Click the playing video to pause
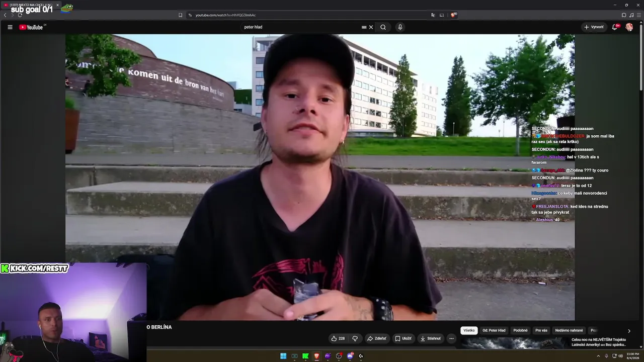This screenshot has height=362, width=644. pos(320,177)
